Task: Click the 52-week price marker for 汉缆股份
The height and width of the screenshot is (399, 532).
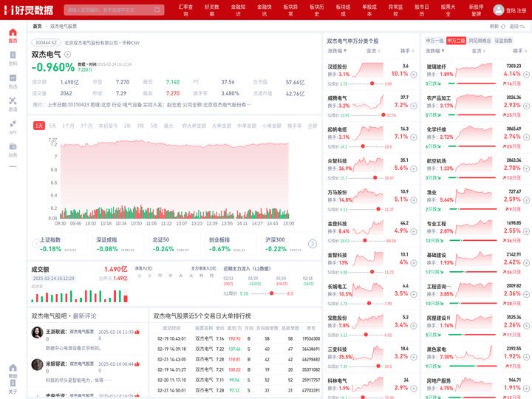Action: coord(372,83)
